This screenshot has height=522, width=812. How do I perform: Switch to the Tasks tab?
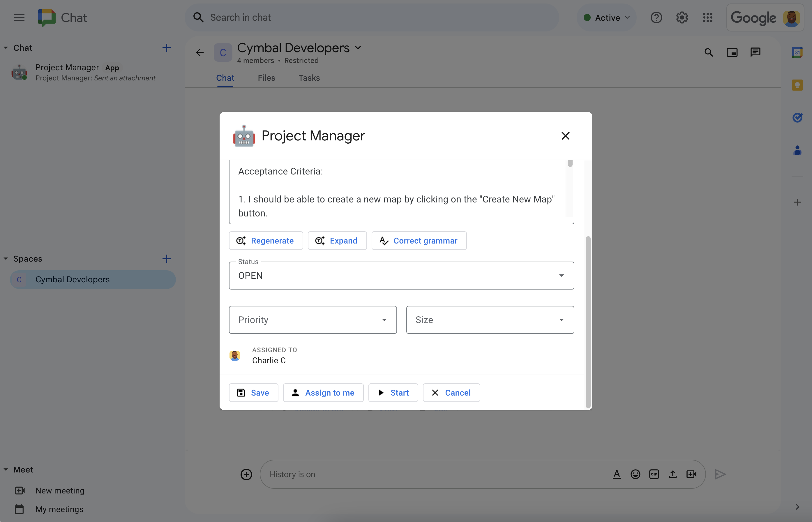(x=309, y=77)
